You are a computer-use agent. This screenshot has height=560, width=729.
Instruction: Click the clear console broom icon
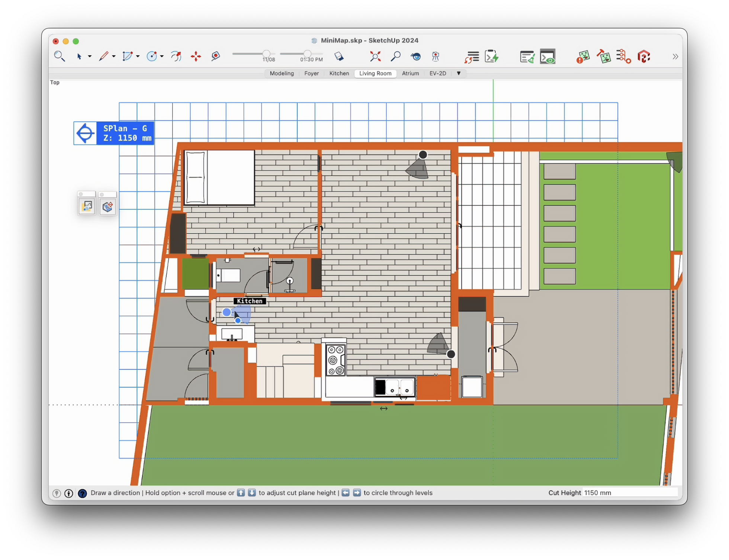pyautogui.click(x=527, y=57)
